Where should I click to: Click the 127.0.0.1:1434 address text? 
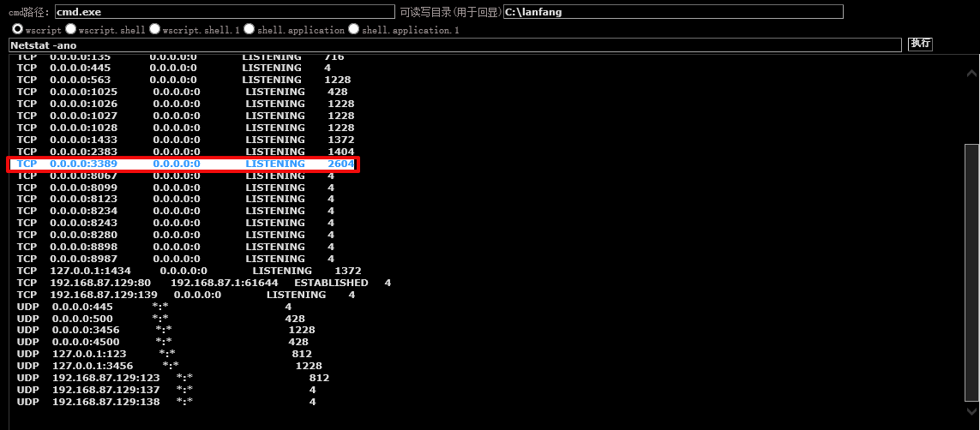91,271
